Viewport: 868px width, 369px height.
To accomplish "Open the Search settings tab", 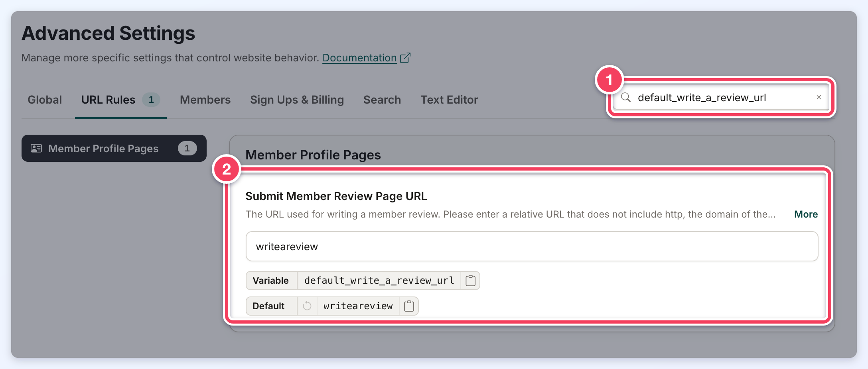I will pyautogui.click(x=382, y=100).
